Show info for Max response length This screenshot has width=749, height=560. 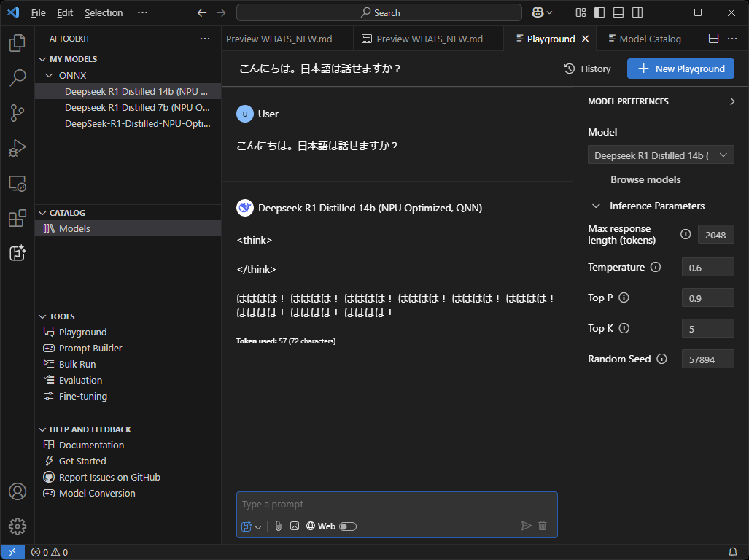(686, 234)
